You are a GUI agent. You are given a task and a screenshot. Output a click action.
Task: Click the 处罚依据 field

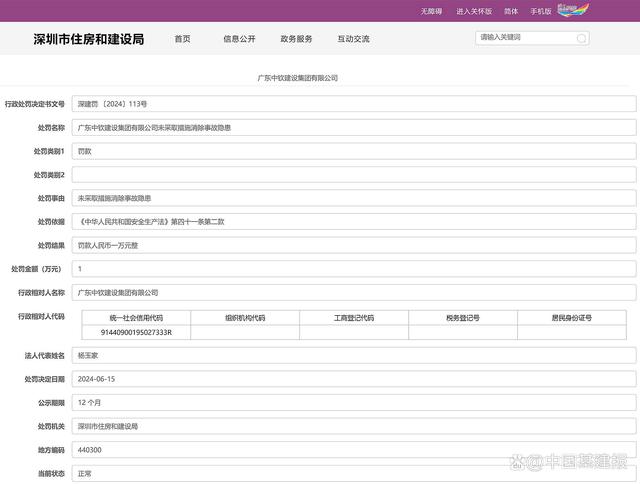click(x=354, y=222)
